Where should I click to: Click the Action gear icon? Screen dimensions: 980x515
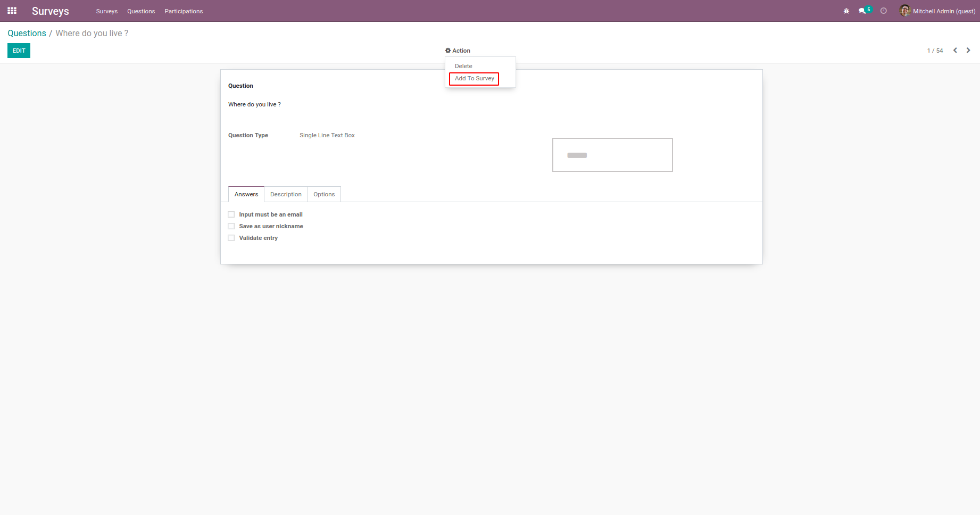click(448, 51)
